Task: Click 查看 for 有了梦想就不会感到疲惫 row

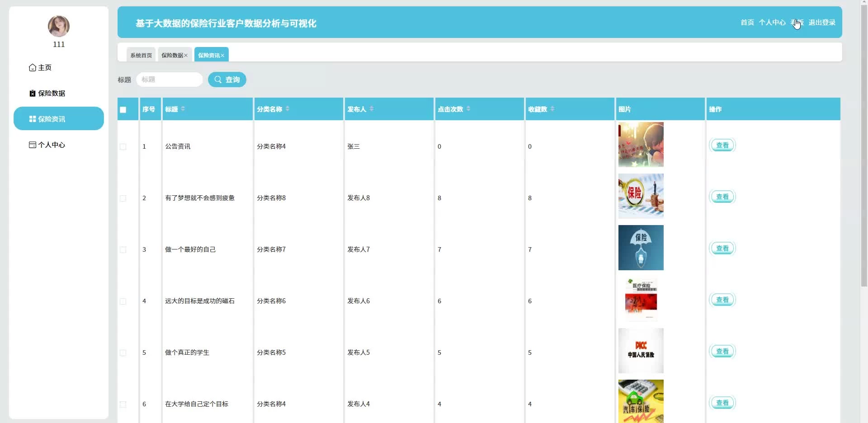Action: coord(722,197)
